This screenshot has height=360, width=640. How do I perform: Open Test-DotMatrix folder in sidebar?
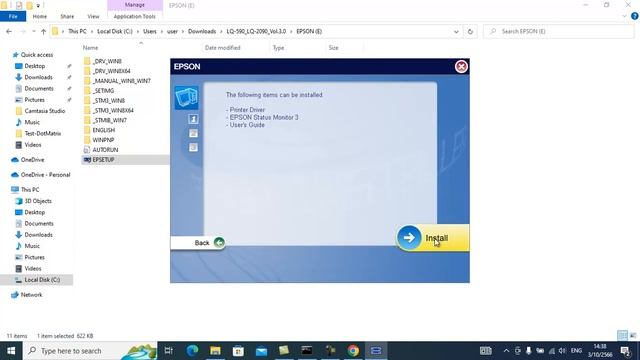42,133
